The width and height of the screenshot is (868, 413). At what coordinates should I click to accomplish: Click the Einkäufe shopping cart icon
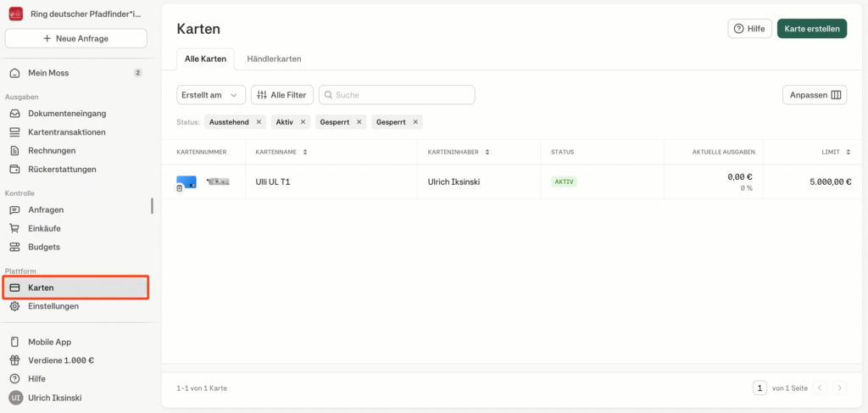point(14,228)
